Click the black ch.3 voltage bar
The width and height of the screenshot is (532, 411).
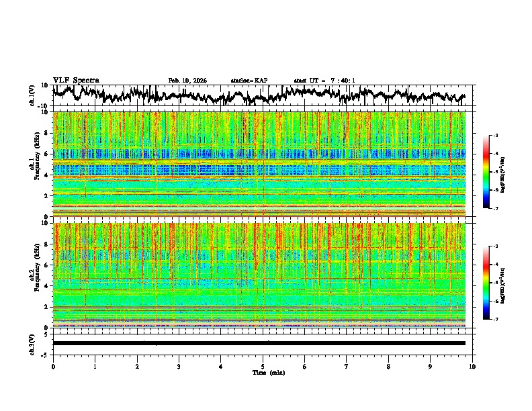click(x=259, y=343)
